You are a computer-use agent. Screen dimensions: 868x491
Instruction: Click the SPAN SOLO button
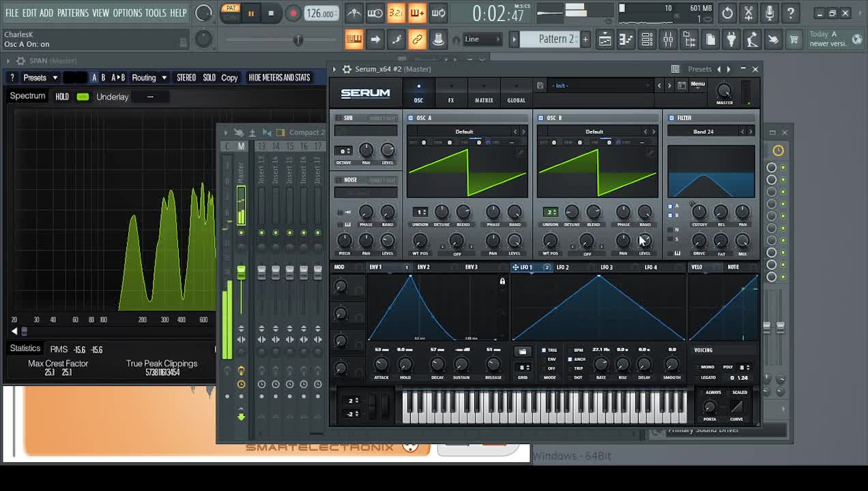tap(209, 78)
